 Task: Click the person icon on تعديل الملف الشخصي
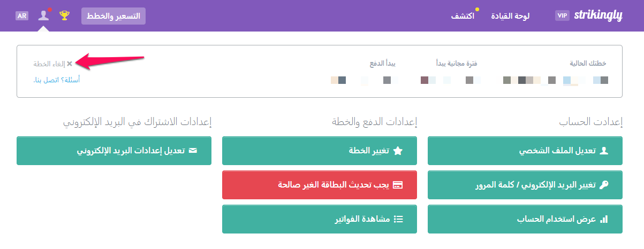[604, 151]
